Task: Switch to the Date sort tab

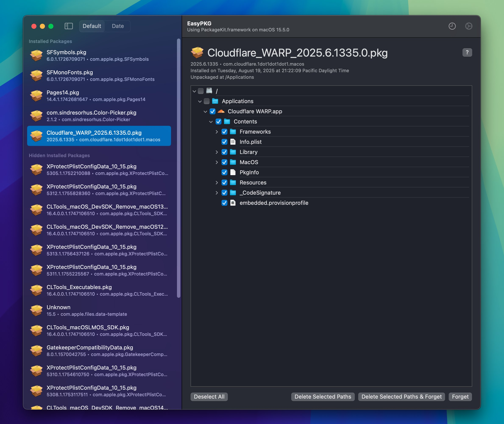Action: click(x=118, y=26)
